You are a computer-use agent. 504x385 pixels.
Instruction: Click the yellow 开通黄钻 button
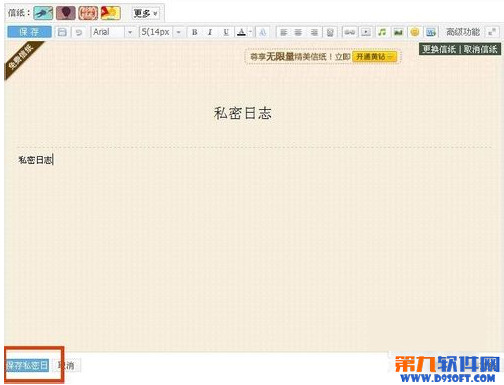[374, 57]
